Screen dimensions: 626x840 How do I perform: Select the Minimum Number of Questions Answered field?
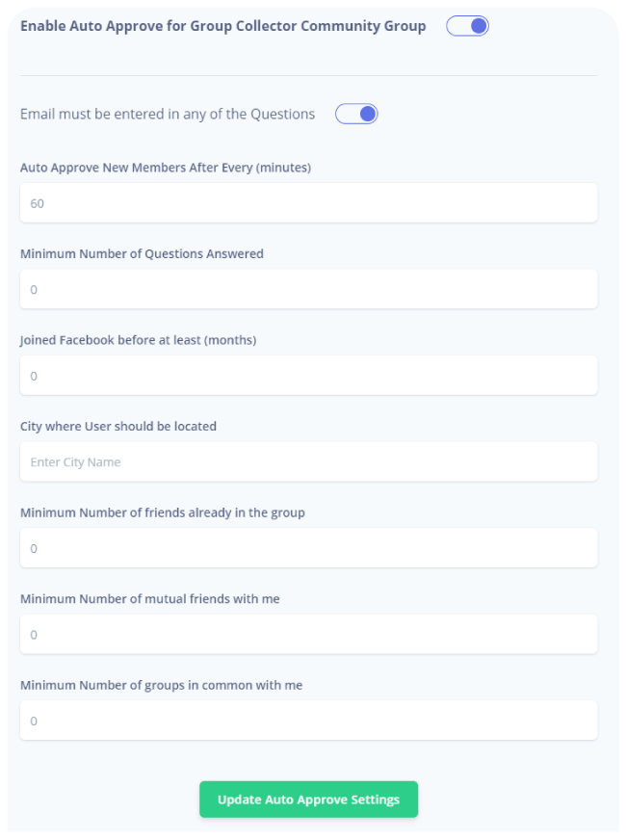tap(308, 289)
